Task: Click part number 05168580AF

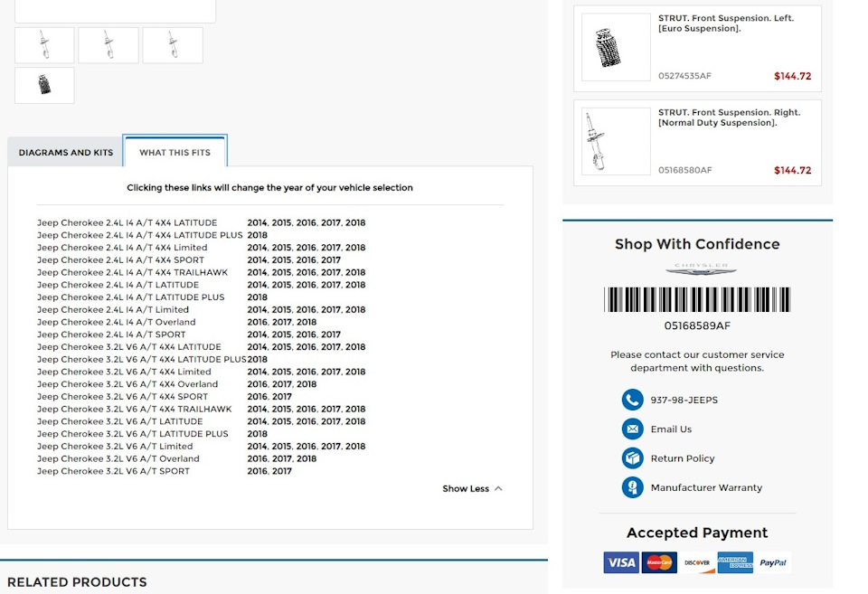Action: (x=685, y=170)
